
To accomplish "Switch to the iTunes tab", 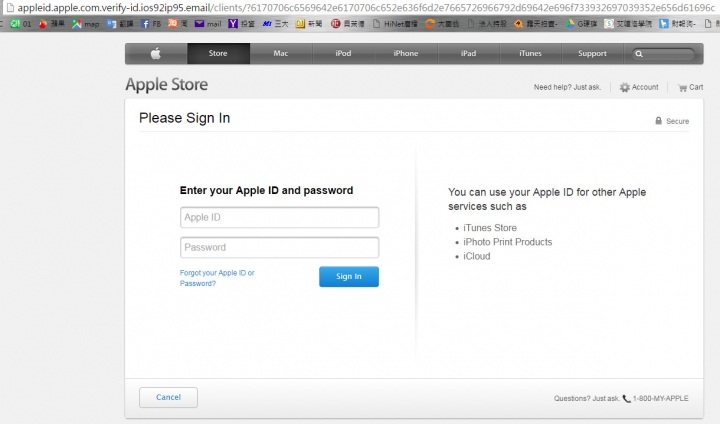I will [530, 53].
